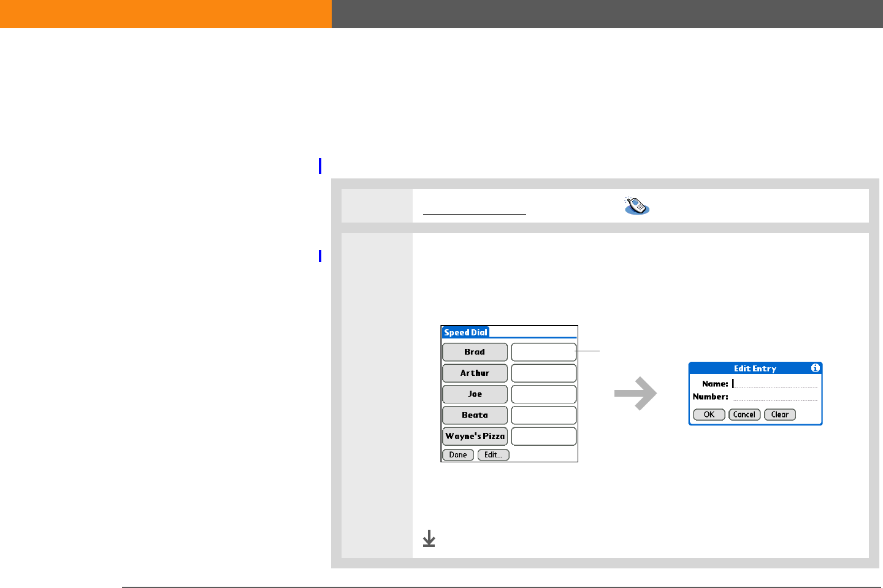Viewport: 883px width, 588px height.
Task: Tap the Beata speed dial button
Action: coord(475,415)
